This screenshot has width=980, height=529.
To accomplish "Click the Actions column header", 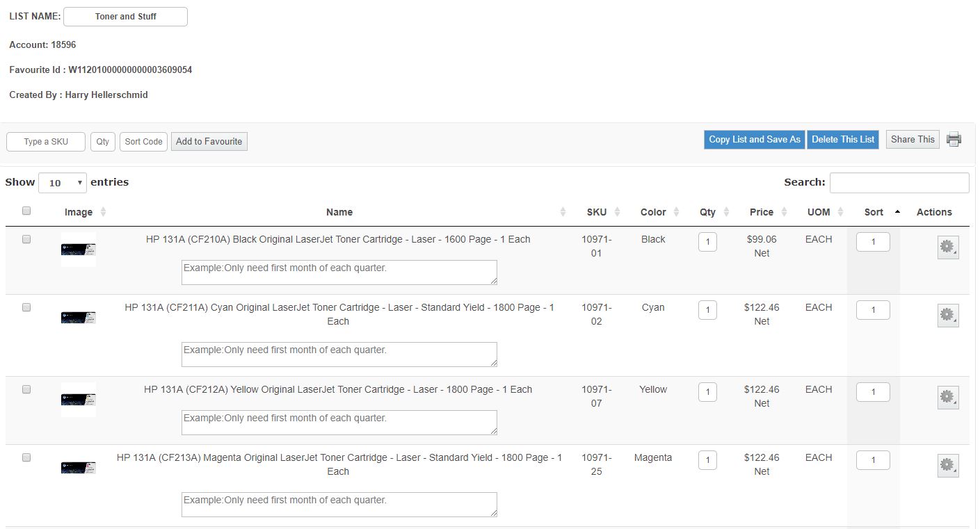I will tap(934, 212).
